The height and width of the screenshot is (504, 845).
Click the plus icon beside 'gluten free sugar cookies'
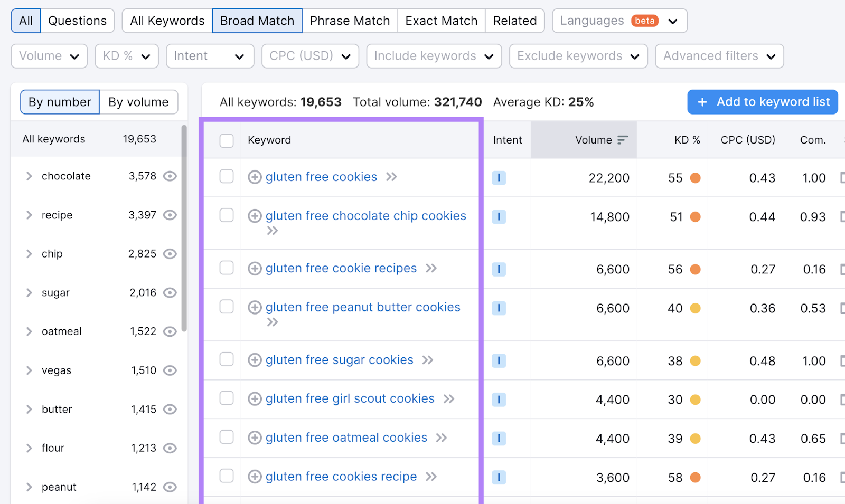tap(254, 360)
